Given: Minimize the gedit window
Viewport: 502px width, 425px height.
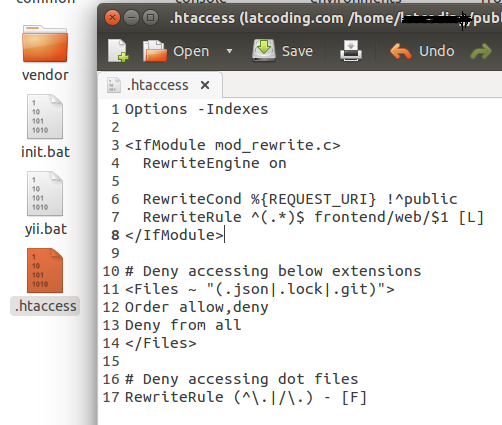Looking at the screenshot, I should click(131, 17).
